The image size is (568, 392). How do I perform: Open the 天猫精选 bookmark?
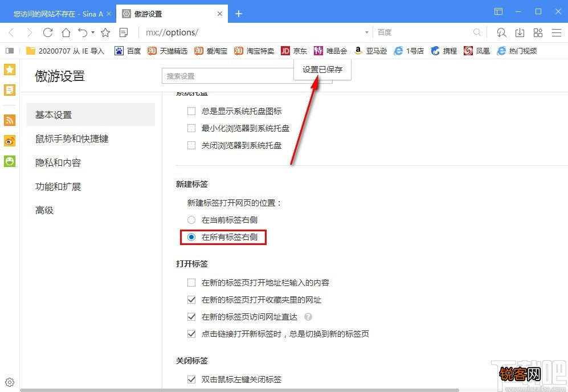tap(167, 51)
